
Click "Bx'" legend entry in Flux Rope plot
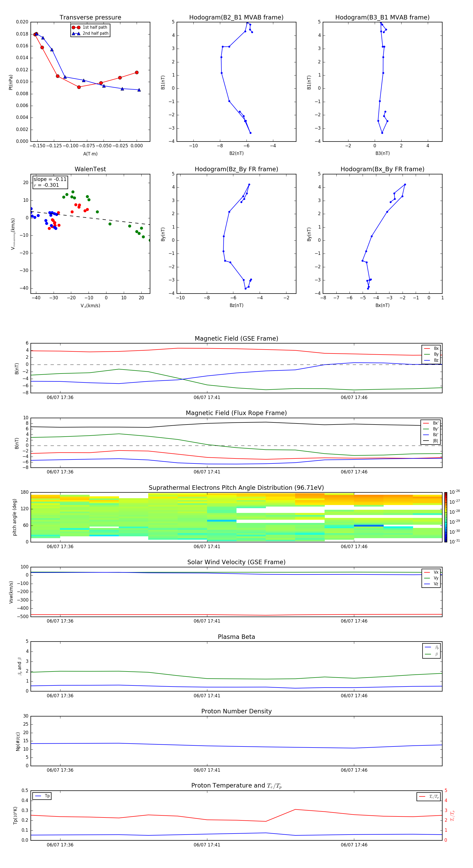(x=431, y=423)
